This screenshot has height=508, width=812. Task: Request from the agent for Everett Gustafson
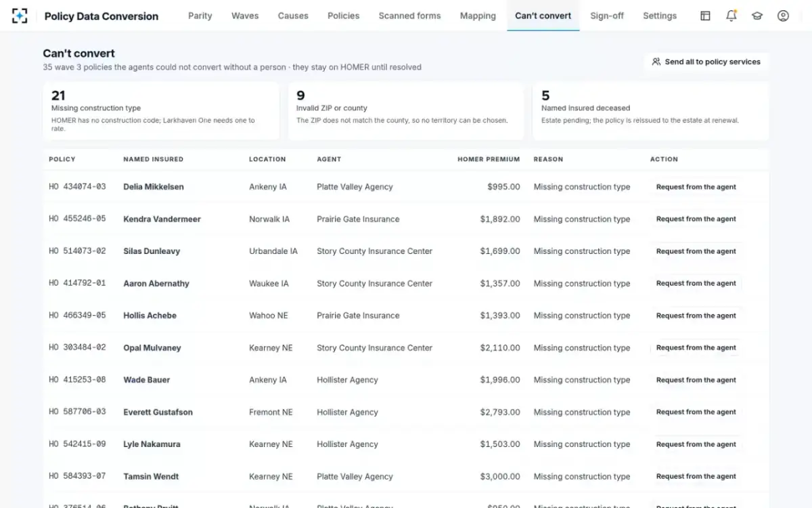pyautogui.click(x=696, y=412)
